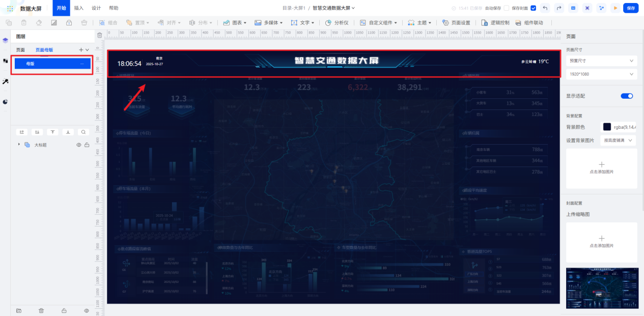Click the trash icon at layer panel bottom
The width and height of the screenshot is (644, 316).
pos(41,310)
